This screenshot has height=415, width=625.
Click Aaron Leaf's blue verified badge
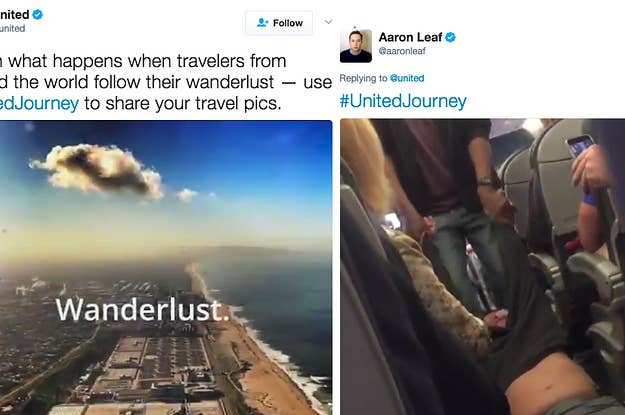450,37
